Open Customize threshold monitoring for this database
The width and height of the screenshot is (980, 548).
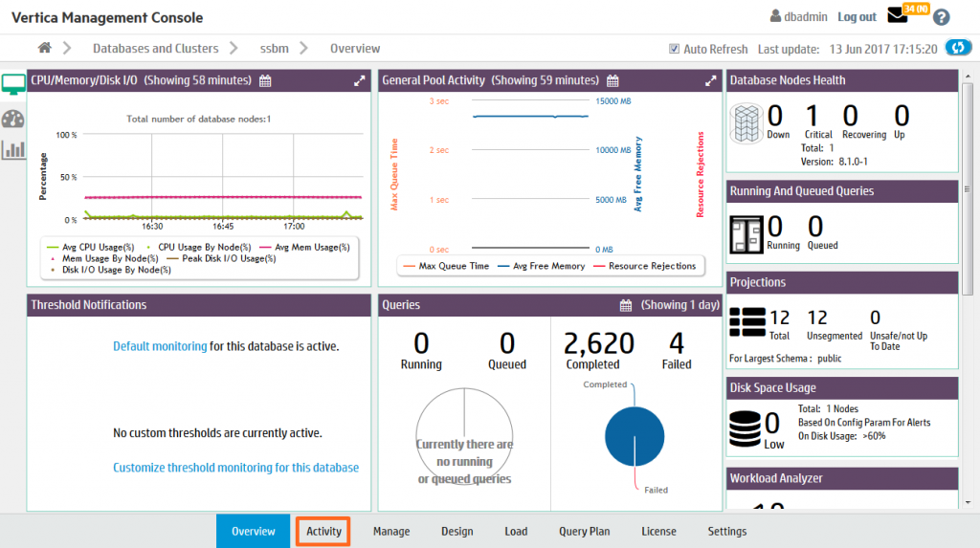tap(235, 468)
